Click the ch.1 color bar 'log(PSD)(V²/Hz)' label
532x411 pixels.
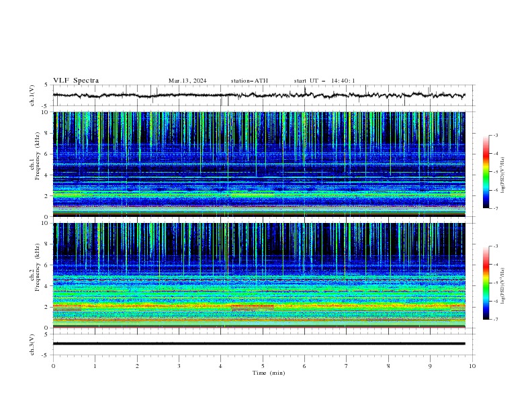(503, 175)
